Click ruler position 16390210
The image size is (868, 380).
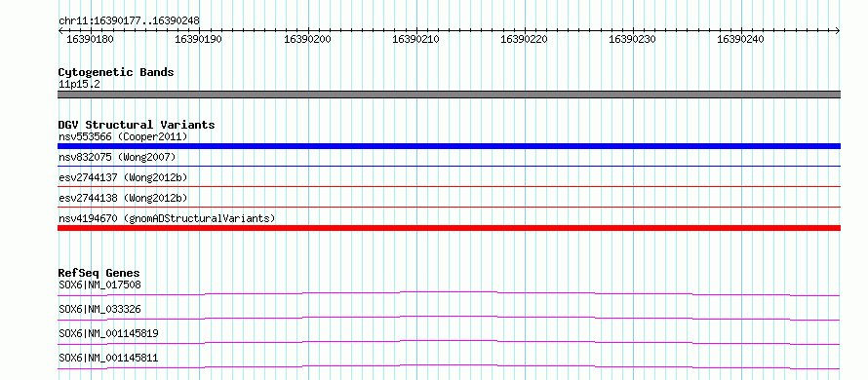415,39
